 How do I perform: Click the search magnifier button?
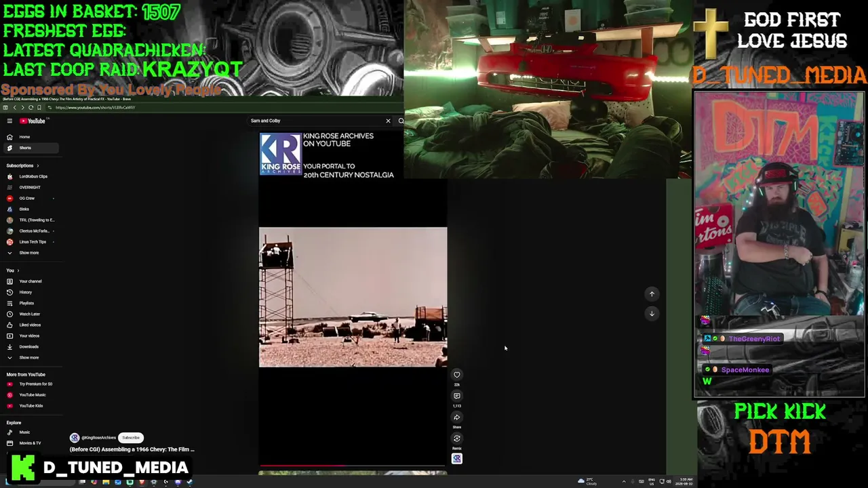(x=401, y=121)
